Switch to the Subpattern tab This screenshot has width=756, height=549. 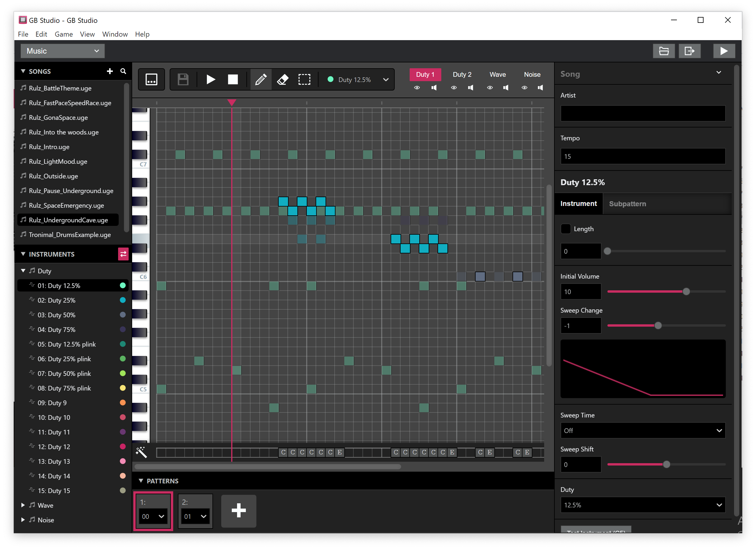click(x=628, y=204)
